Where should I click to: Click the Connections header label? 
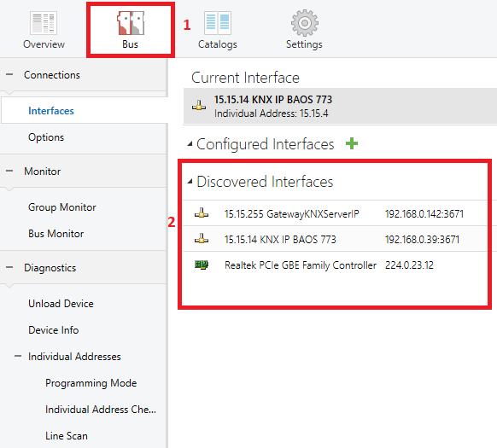click(52, 75)
